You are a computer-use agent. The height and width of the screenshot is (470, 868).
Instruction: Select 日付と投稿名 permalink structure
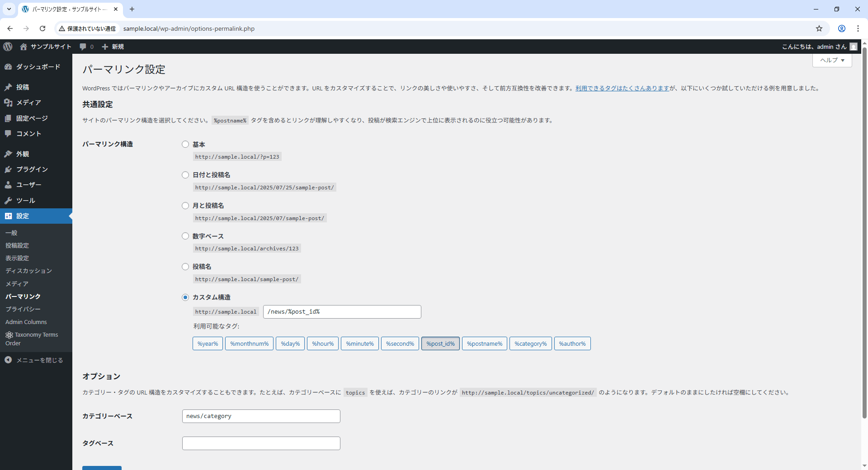point(185,175)
